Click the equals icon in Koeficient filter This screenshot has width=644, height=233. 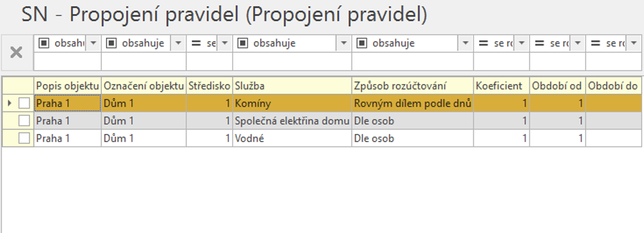[x=483, y=43]
